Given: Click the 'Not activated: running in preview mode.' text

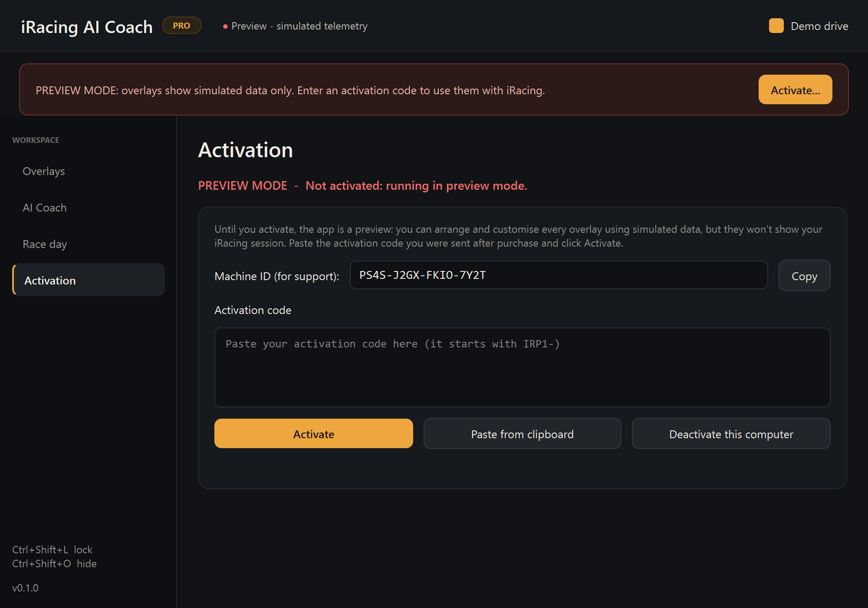Looking at the screenshot, I should pos(416,186).
